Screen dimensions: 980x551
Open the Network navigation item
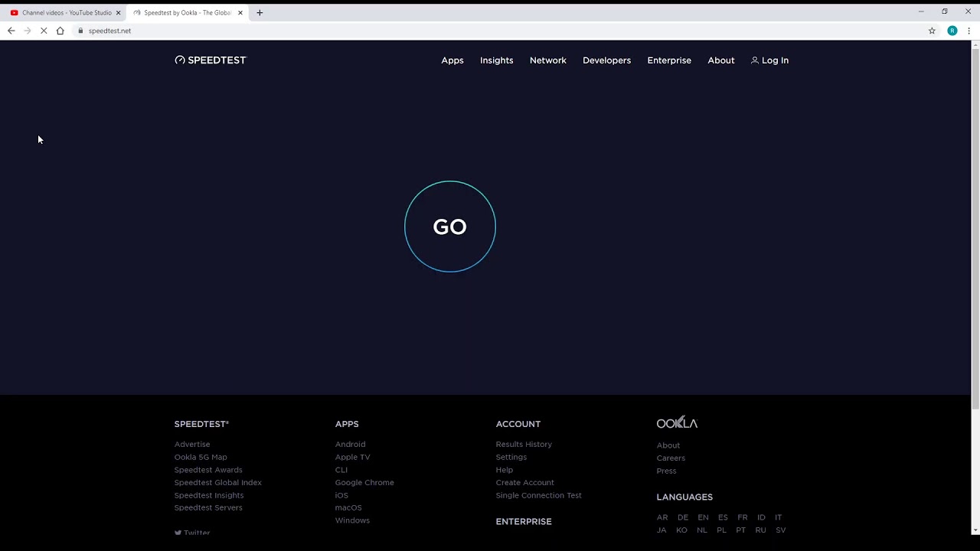pyautogui.click(x=548, y=60)
